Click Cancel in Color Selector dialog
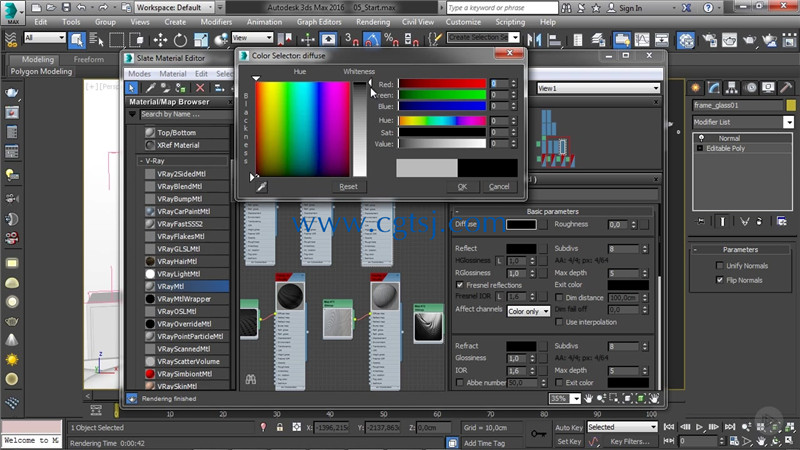Image resolution: width=800 pixels, height=450 pixels. (498, 186)
